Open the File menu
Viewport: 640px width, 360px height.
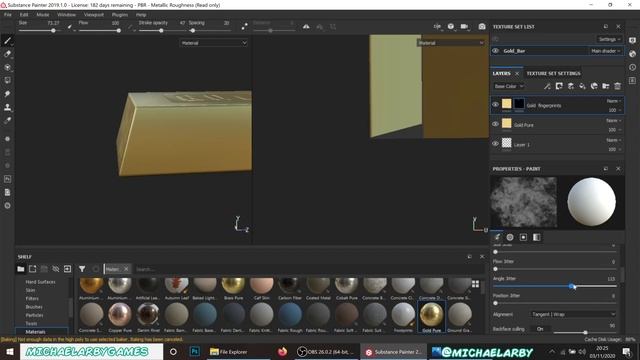8,15
